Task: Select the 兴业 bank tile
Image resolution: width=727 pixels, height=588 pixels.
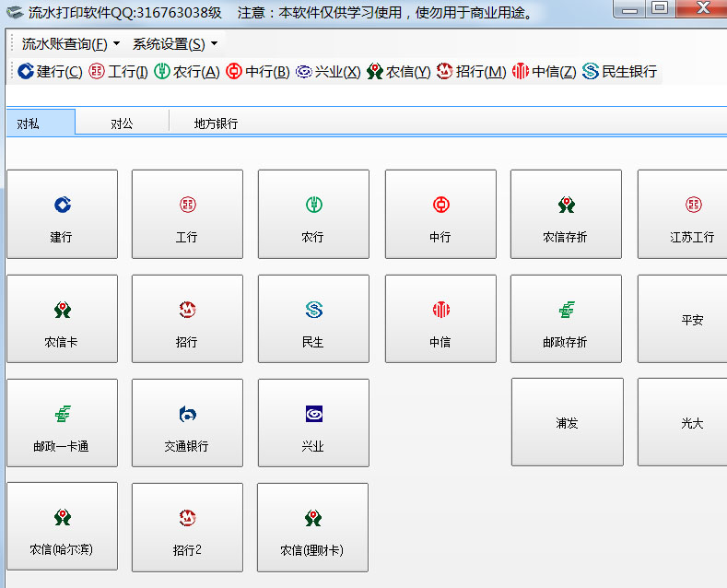Action: [x=313, y=423]
